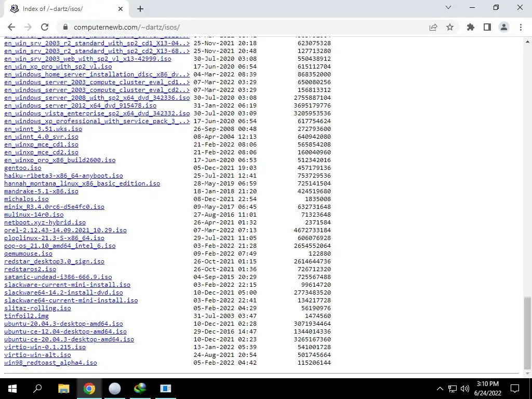Download mandrake-5.1-x86.iso
The image size is (532, 399).
[x=42, y=191]
